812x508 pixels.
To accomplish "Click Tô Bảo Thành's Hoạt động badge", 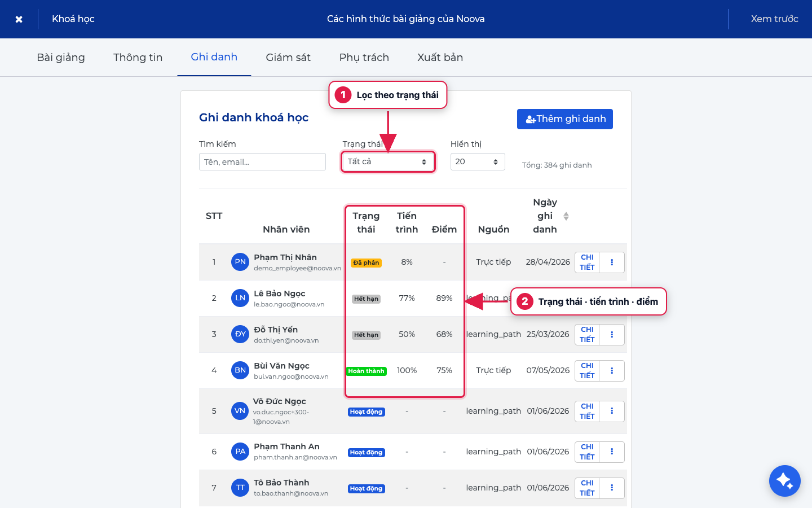I will pyautogui.click(x=366, y=489).
